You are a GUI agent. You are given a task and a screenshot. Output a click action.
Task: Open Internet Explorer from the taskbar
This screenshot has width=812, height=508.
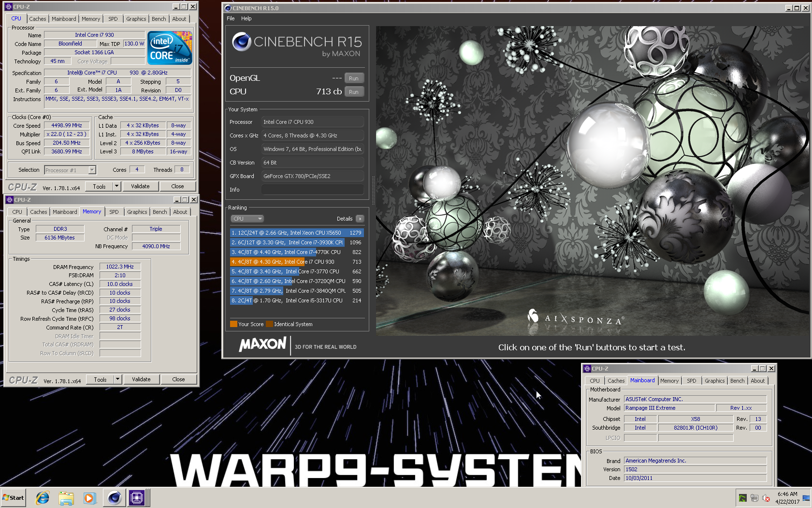tap(43, 498)
